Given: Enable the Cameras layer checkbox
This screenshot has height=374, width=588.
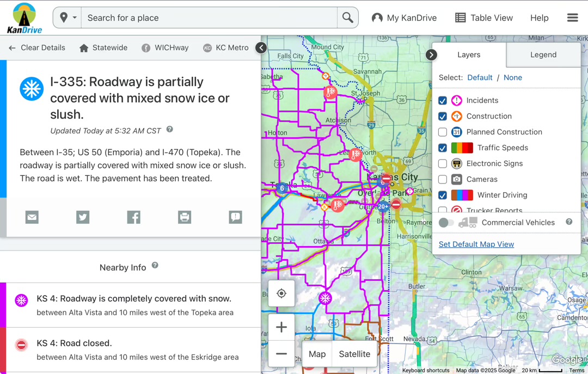Looking at the screenshot, I should (443, 180).
